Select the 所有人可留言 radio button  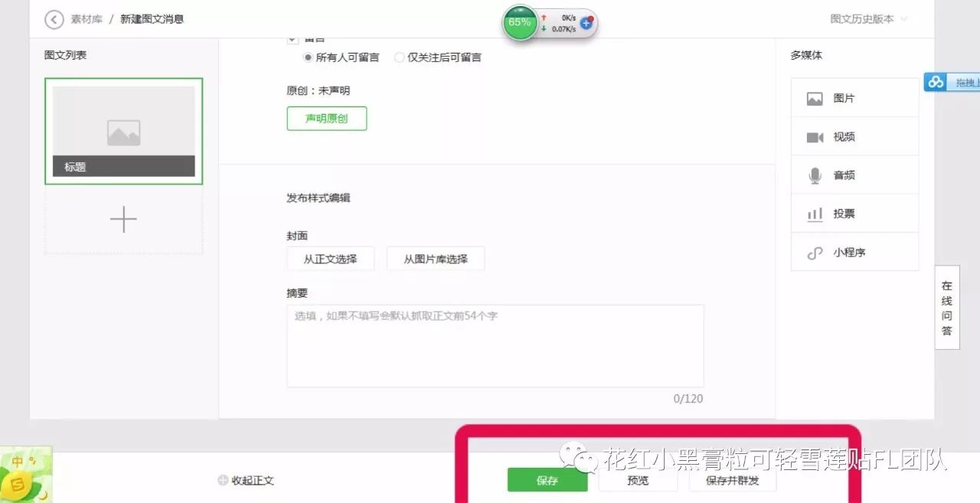pos(309,57)
